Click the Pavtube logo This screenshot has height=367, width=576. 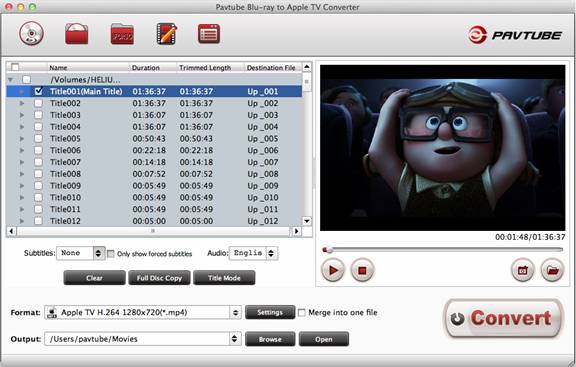tap(515, 35)
